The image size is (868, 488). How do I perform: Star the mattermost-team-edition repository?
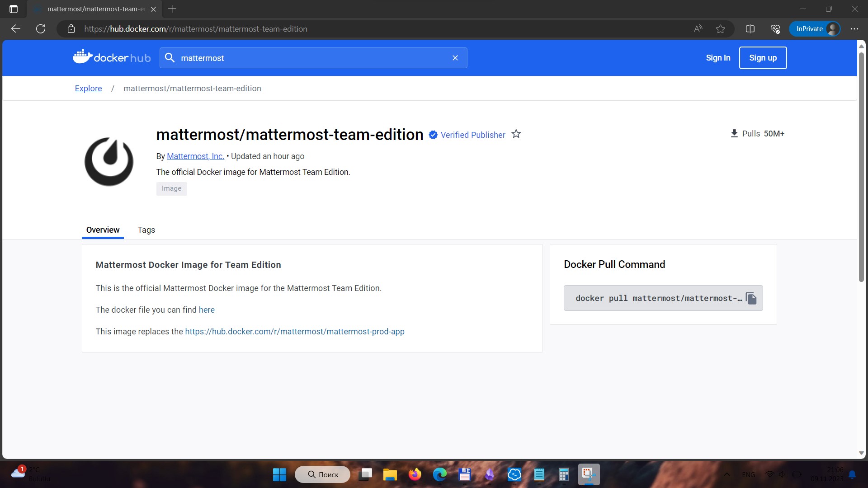pos(516,134)
